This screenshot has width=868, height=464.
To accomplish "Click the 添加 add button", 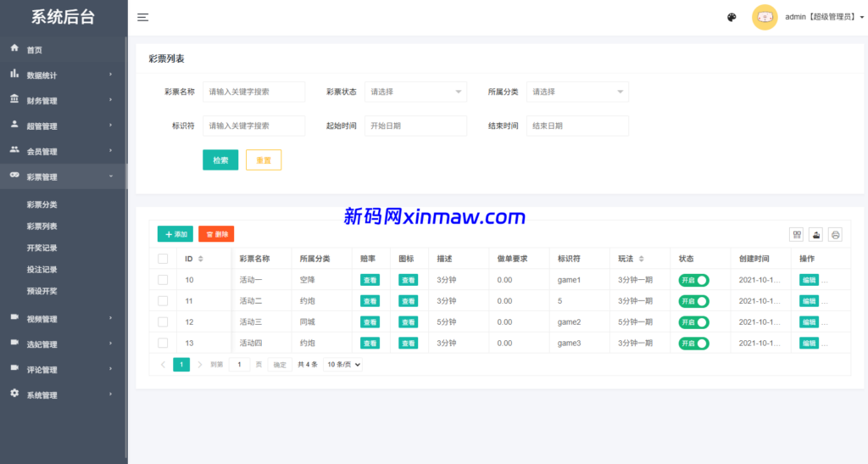I will click(x=175, y=234).
